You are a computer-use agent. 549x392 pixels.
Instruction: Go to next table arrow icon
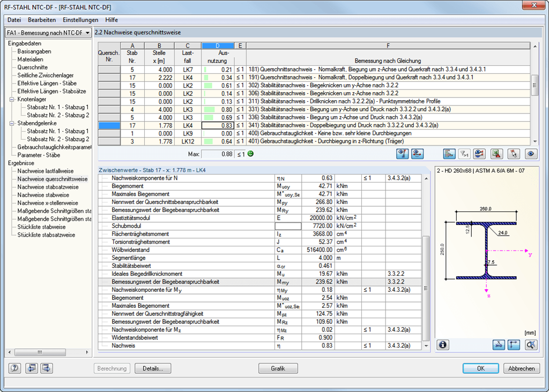(x=47, y=368)
